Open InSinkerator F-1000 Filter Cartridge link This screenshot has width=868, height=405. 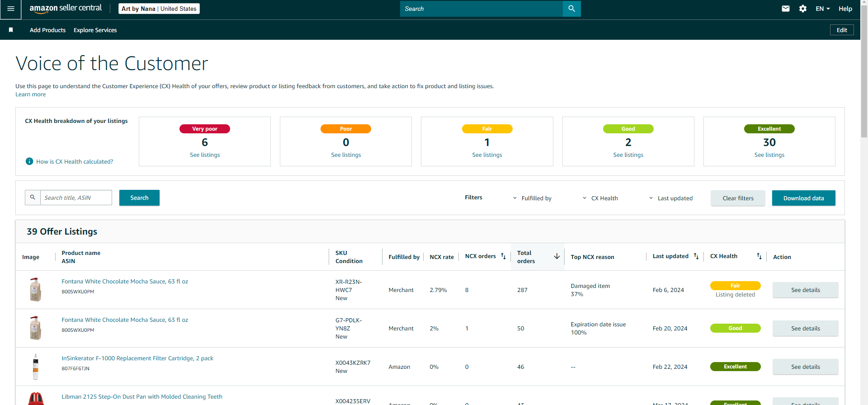tap(137, 358)
